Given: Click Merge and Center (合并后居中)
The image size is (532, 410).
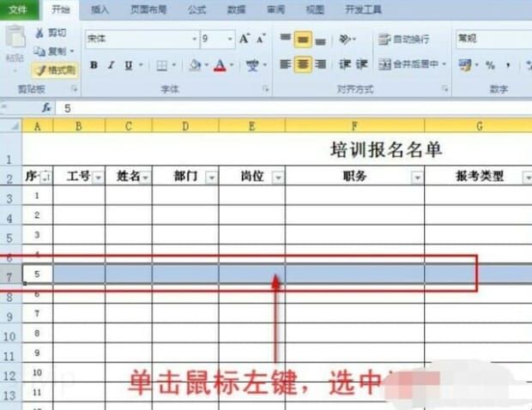Looking at the screenshot, I should (408, 64).
